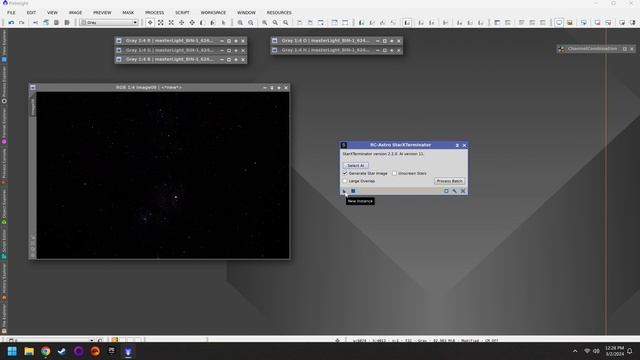
Task: Click the Redo arrow in toolbar
Action: pos(22,22)
